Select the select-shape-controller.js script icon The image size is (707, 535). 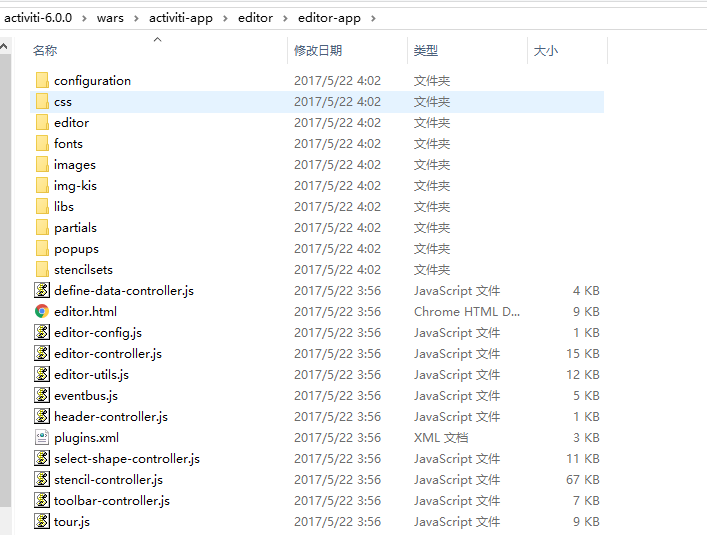tap(42, 458)
